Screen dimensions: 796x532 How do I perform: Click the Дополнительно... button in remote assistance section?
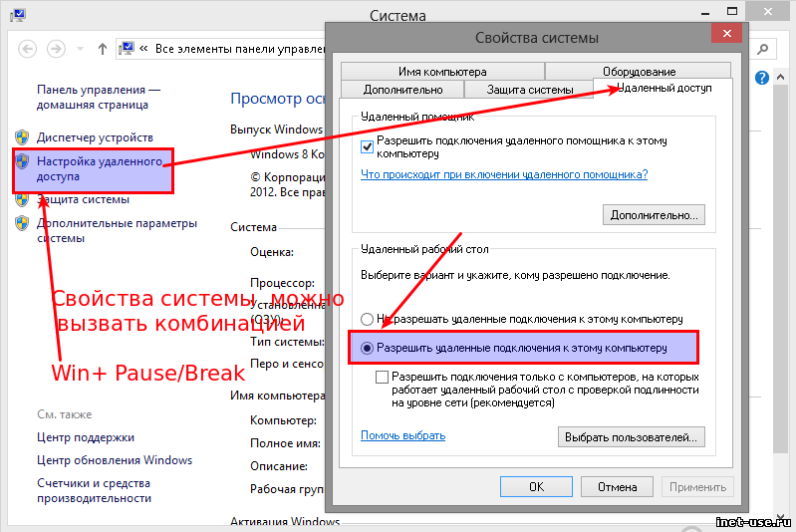click(x=654, y=215)
